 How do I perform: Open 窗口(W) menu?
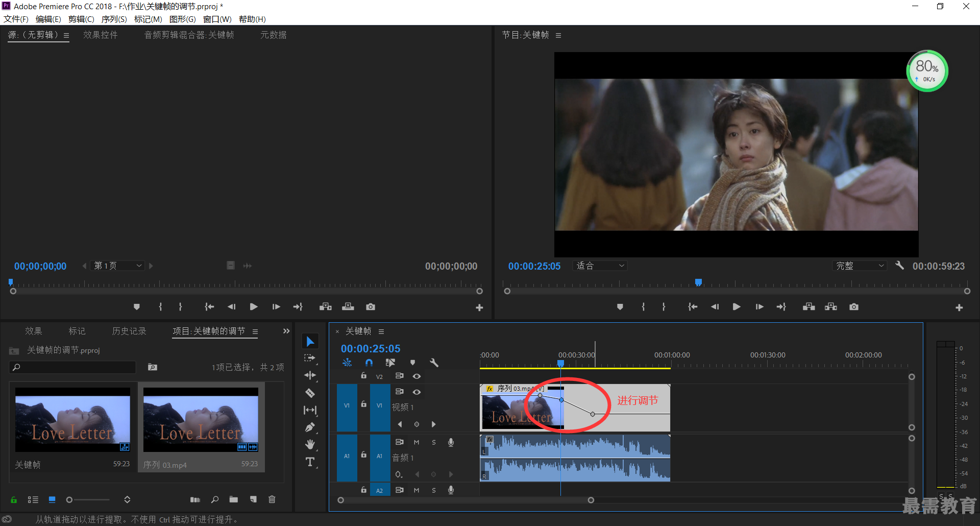217,19
